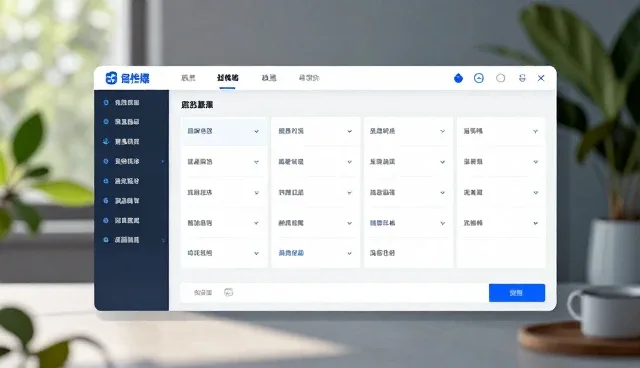
Task: Click the arrowless last entry in column three
Action: coord(408,253)
